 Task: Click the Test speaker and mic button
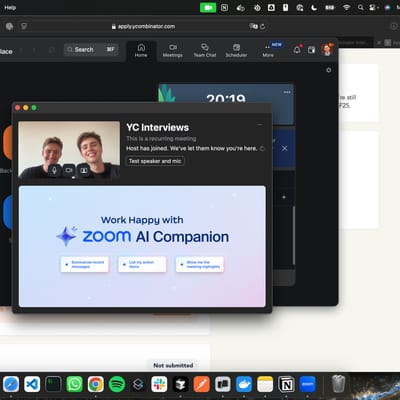click(x=155, y=161)
